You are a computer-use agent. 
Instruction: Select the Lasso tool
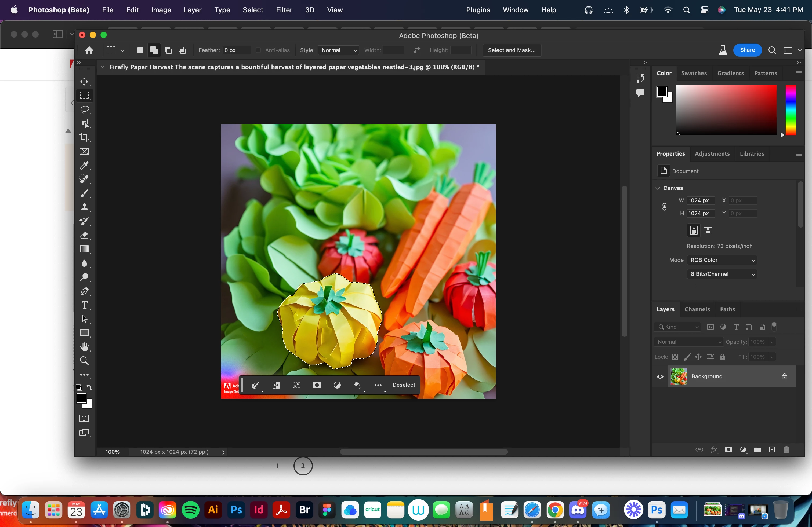[84, 109]
